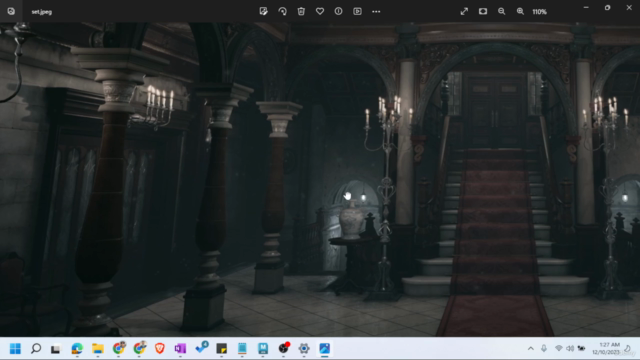Open the blue M taskbar app
The height and width of the screenshot is (360, 640).
[x=263, y=349]
